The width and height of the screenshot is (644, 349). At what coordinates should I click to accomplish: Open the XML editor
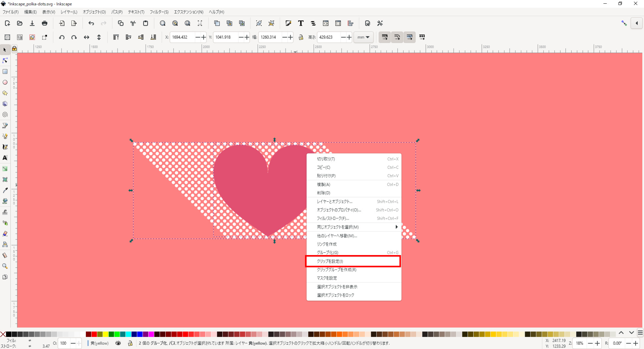point(326,23)
